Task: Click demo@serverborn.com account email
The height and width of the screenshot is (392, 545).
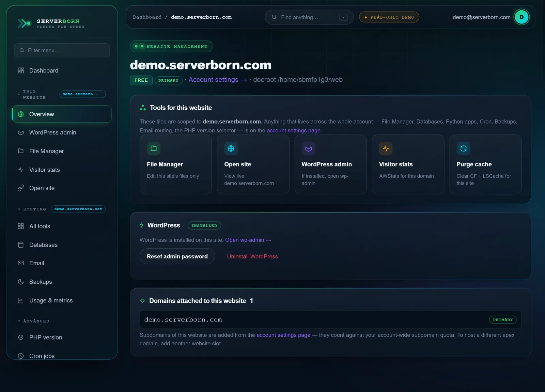Action: pyautogui.click(x=481, y=17)
